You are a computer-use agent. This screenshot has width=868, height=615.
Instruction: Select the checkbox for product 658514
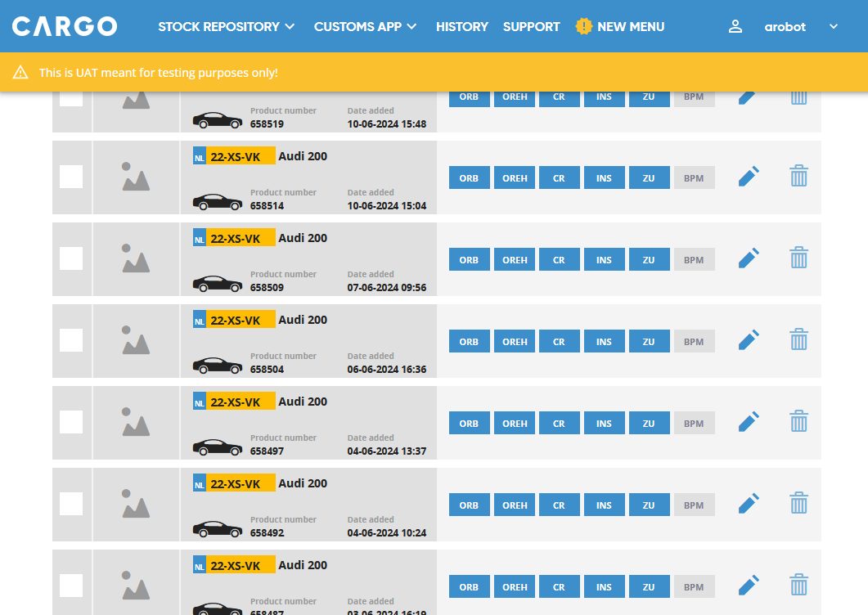(71, 177)
